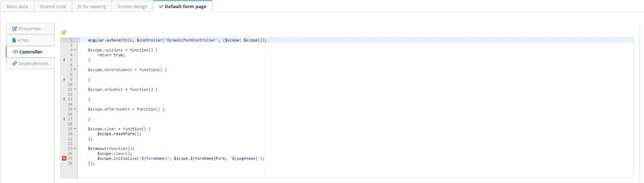
Task: Click the $scope.beforeSubmit function line
Action: coord(128,70)
